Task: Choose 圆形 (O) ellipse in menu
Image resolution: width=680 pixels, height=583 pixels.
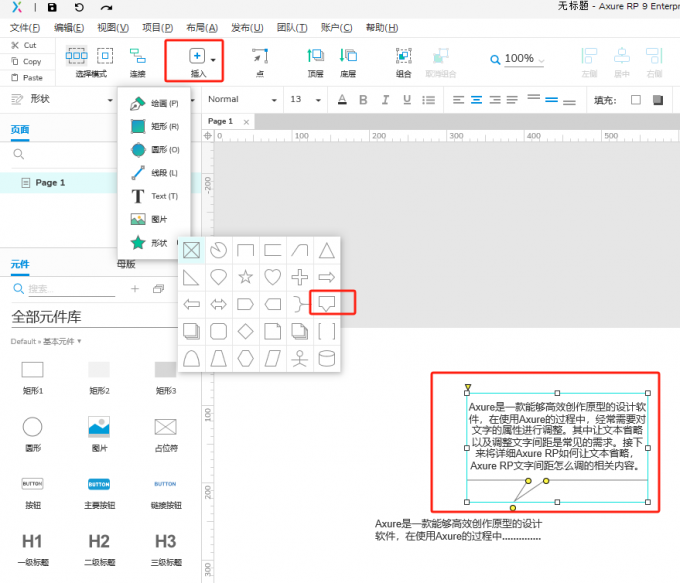Action: click(x=155, y=150)
